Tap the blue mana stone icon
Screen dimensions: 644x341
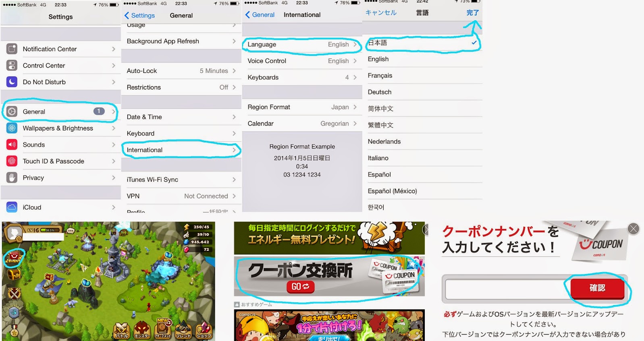[x=187, y=242]
